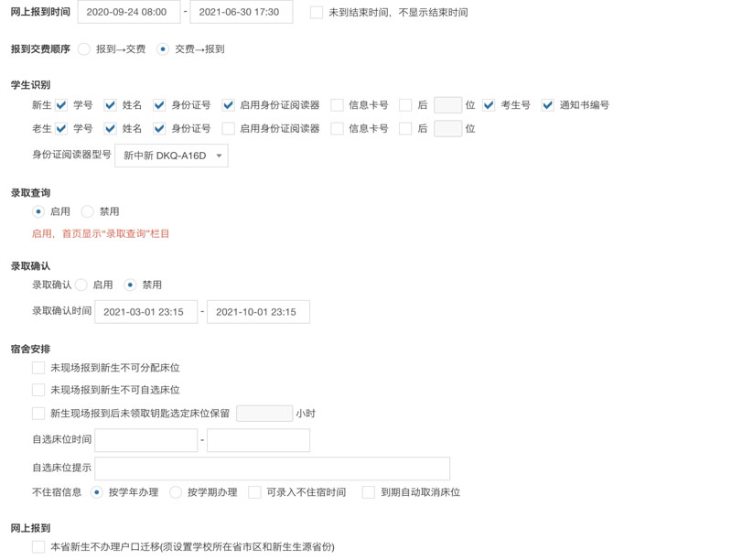Screen dimensions: 732x560
Task: Select '启用' for 录取确认
Action: (81, 285)
